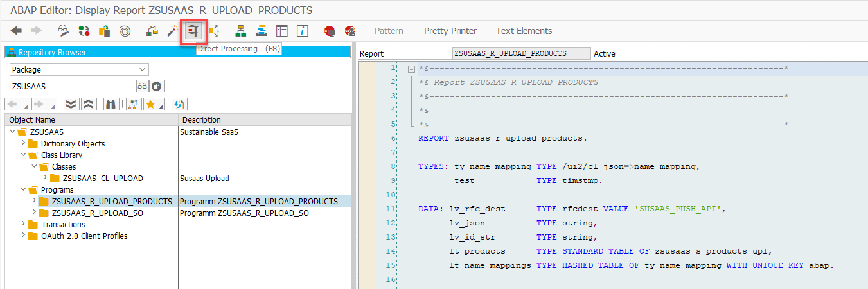Click 'Programm ZSUSAAS_R_UPLOAD_SO' description
Screen dimensions: 868x289
tap(244, 213)
